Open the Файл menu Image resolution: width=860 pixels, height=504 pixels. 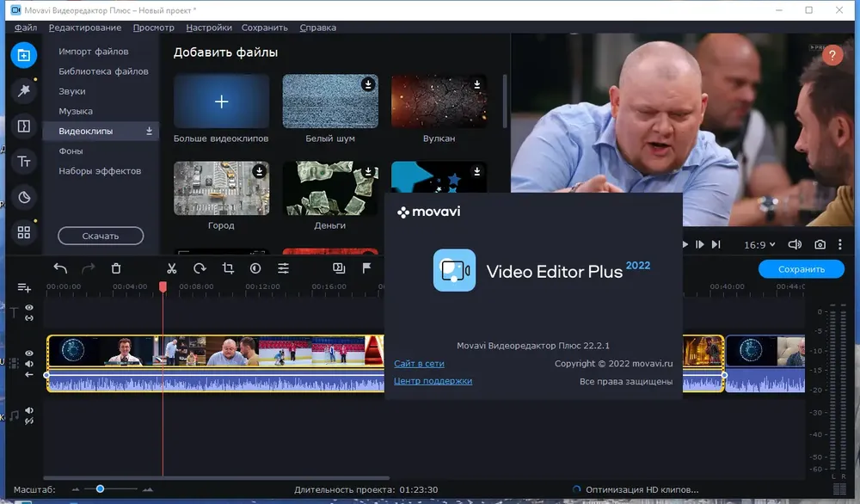click(25, 28)
